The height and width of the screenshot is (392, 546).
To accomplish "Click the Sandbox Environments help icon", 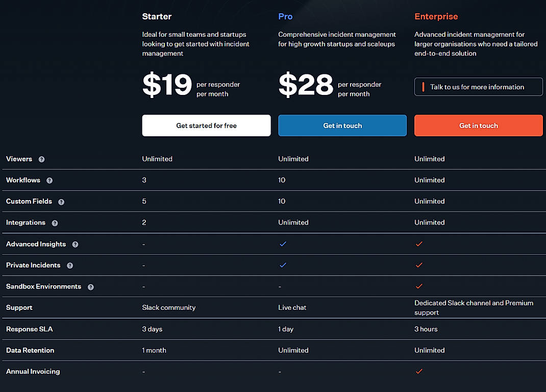I will 90,286.
